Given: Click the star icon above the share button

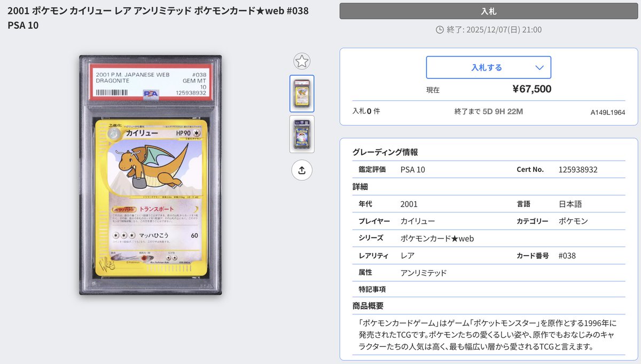Looking at the screenshot, I should (302, 61).
